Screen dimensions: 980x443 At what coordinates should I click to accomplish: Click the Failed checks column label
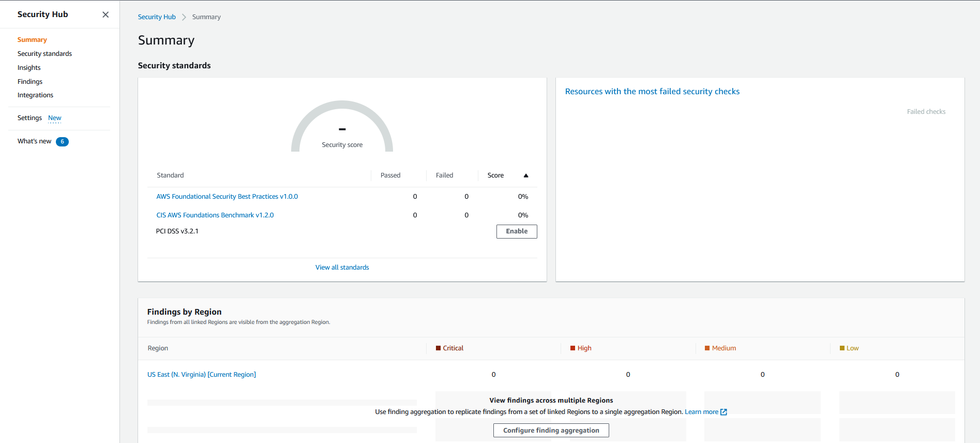[926, 112]
